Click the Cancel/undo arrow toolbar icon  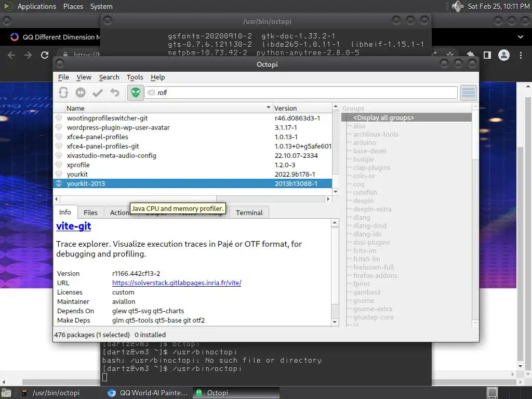[115, 92]
